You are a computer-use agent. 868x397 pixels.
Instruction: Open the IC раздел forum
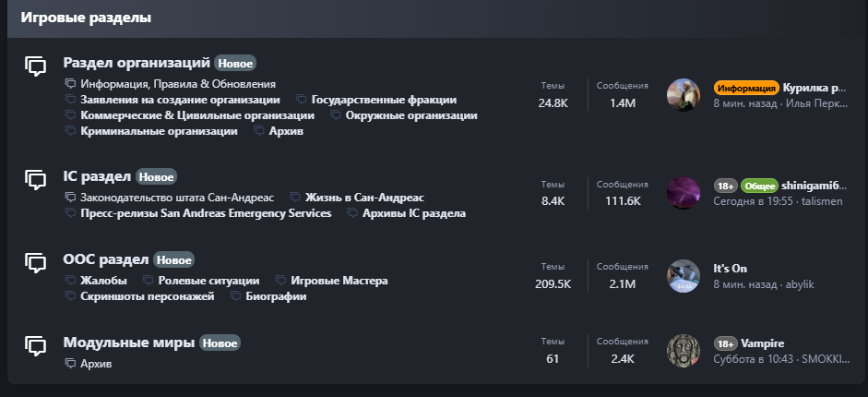click(x=97, y=175)
